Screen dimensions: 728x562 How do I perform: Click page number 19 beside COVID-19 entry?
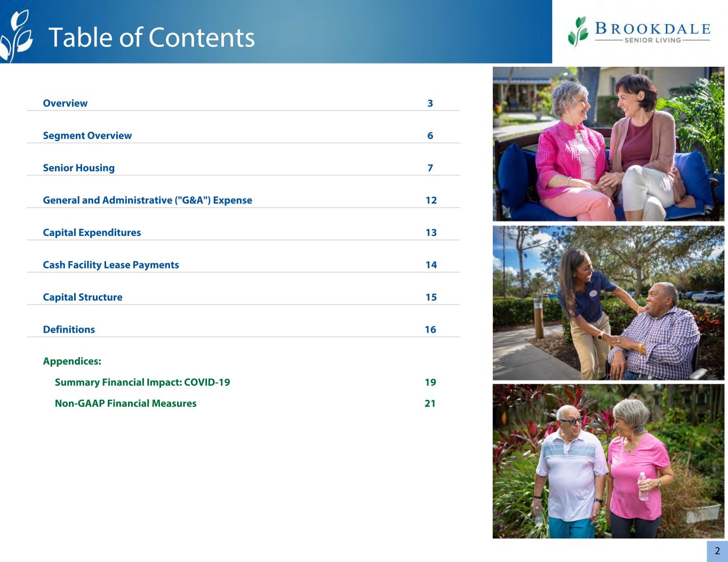click(x=430, y=382)
